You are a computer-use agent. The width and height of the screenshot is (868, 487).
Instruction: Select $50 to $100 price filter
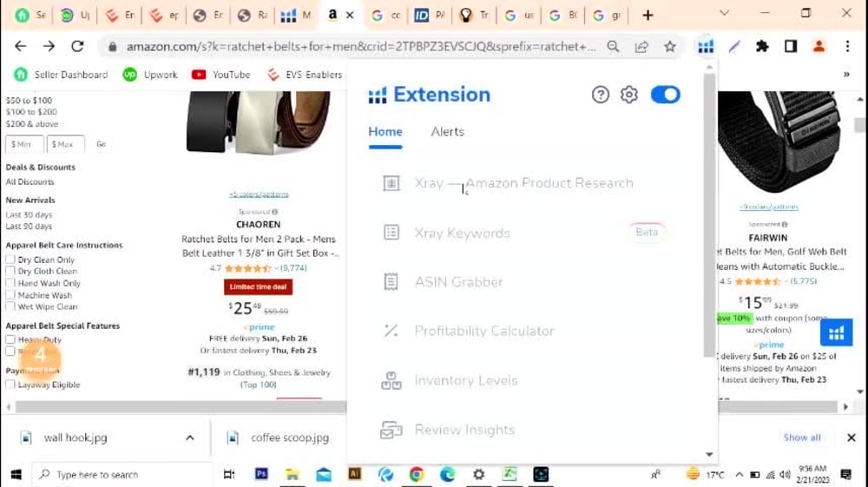29,100
